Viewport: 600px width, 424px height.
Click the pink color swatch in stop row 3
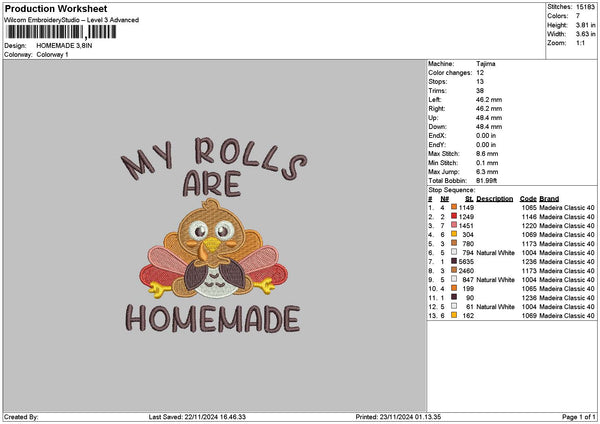tap(454, 225)
